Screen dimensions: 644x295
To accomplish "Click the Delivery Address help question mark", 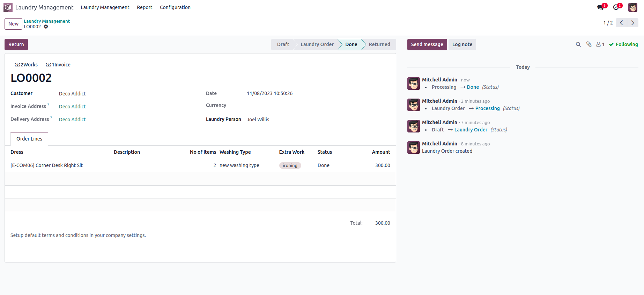I will click(51, 117).
